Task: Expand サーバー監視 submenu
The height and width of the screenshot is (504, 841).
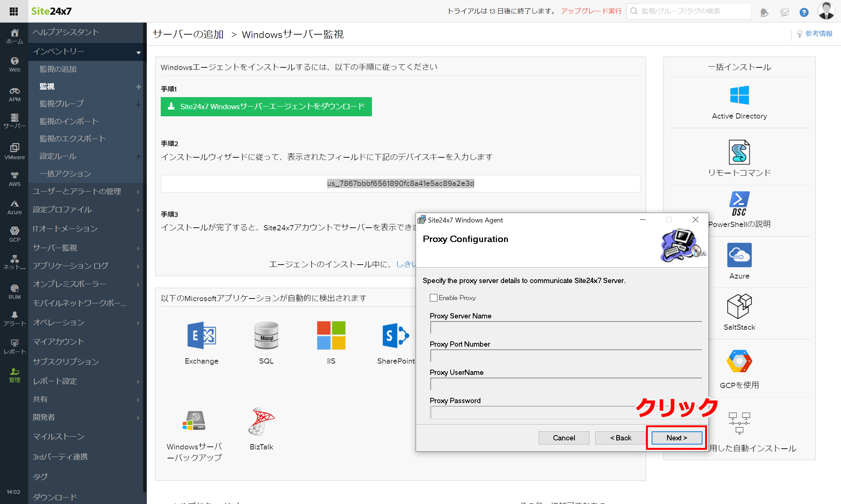Action: point(139,248)
